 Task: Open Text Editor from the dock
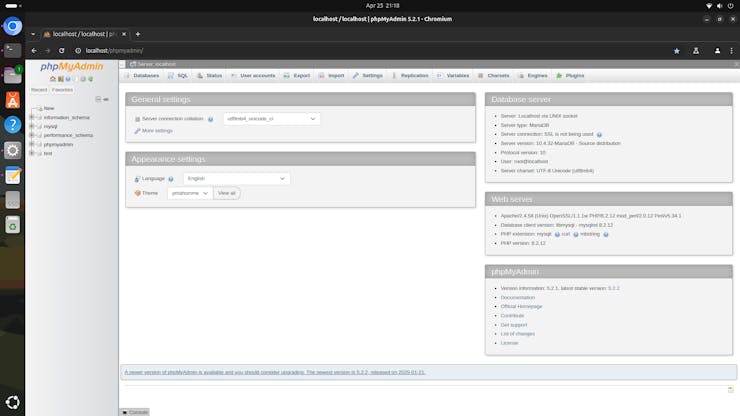(13, 175)
